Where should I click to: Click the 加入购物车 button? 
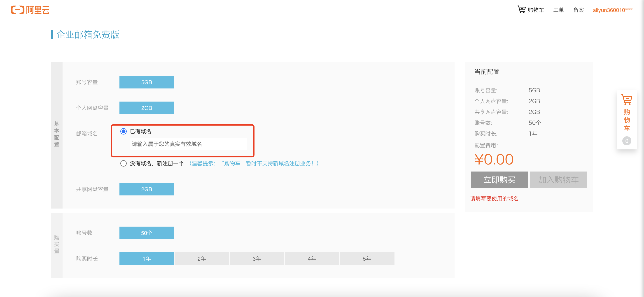[558, 180]
